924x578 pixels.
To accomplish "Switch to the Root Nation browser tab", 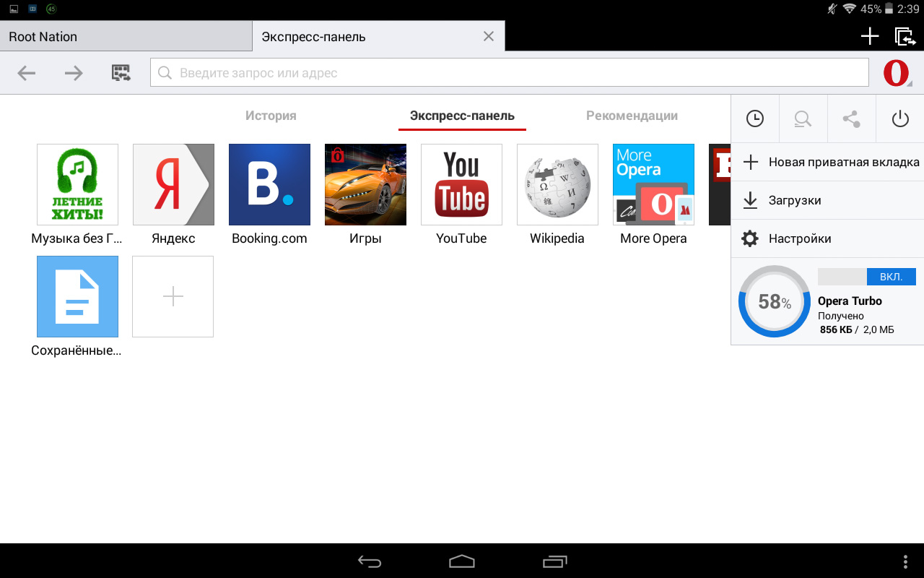I will (126, 36).
